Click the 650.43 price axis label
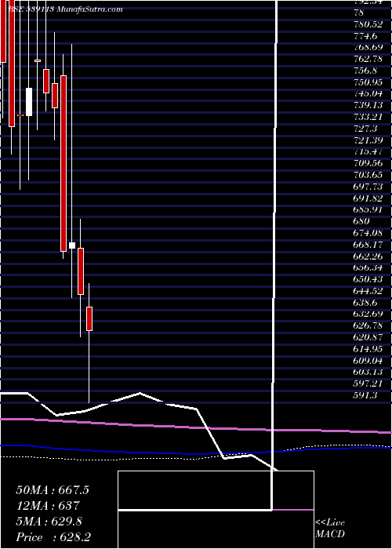The width and height of the screenshot is (392, 549). click(x=368, y=279)
